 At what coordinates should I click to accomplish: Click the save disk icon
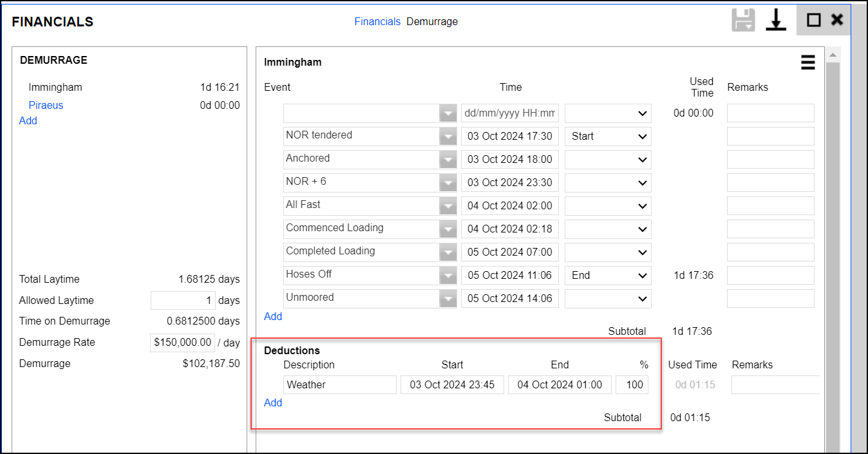[x=743, y=21]
